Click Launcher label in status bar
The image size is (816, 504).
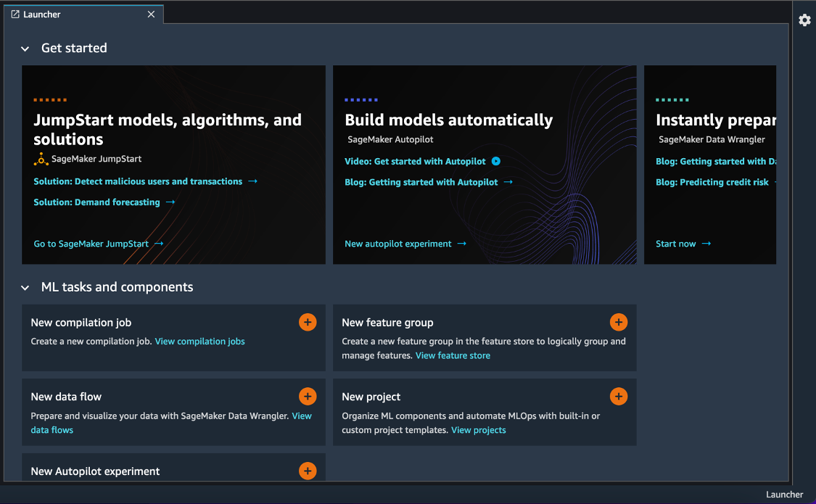pos(784,495)
